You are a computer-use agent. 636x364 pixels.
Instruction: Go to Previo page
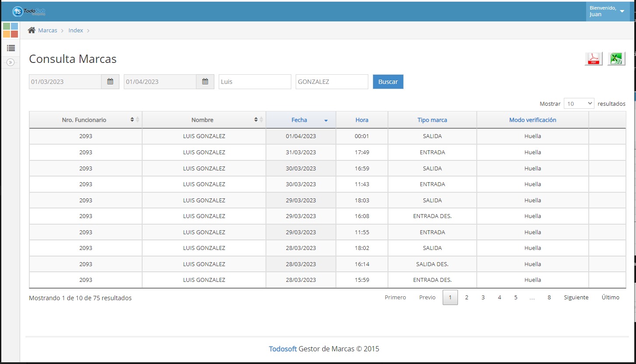427,298
